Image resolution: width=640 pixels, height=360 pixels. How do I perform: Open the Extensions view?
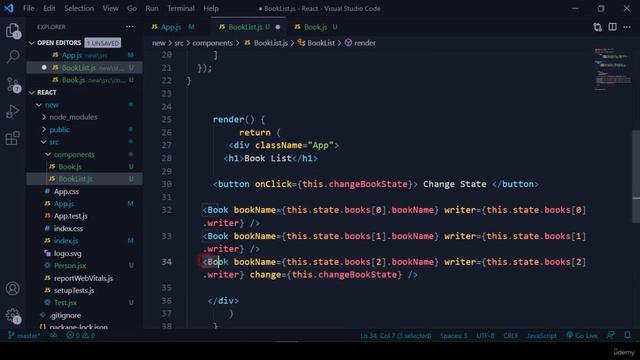click(13, 138)
